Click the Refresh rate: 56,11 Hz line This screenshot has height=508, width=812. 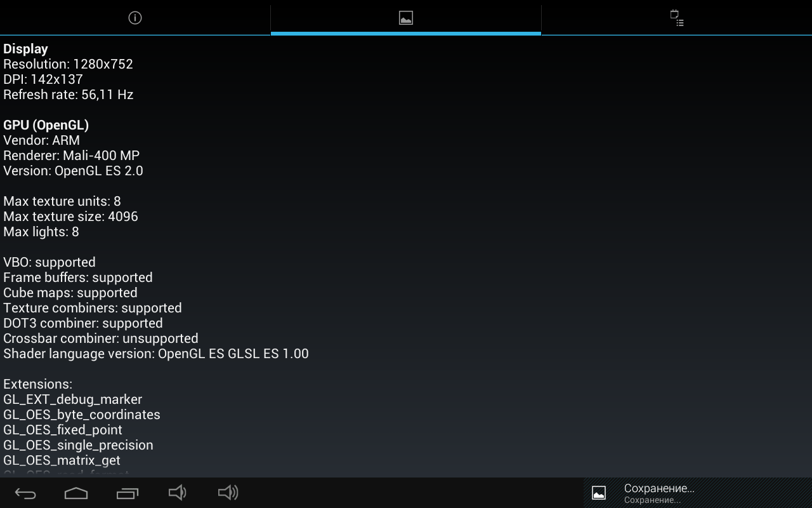(x=68, y=95)
